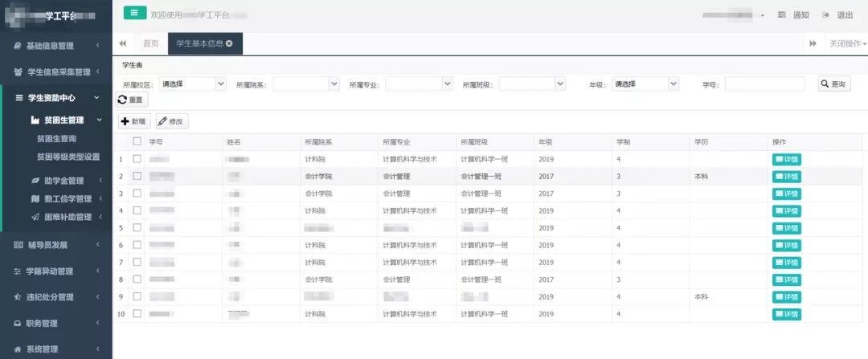Open 详情 for row 1
Image resolution: width=868 pixels, height=359 pixels.
tap(787, 160)
